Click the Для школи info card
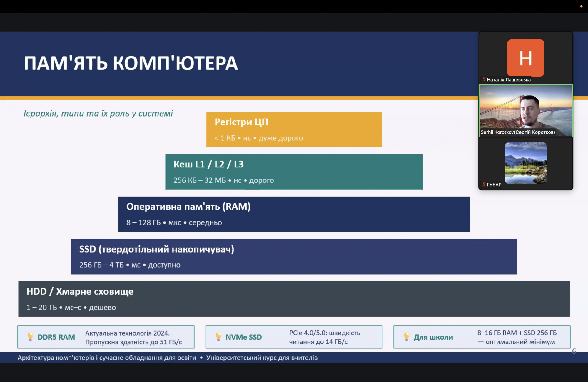This screenshot has width=588, height=382. point(482,337)
